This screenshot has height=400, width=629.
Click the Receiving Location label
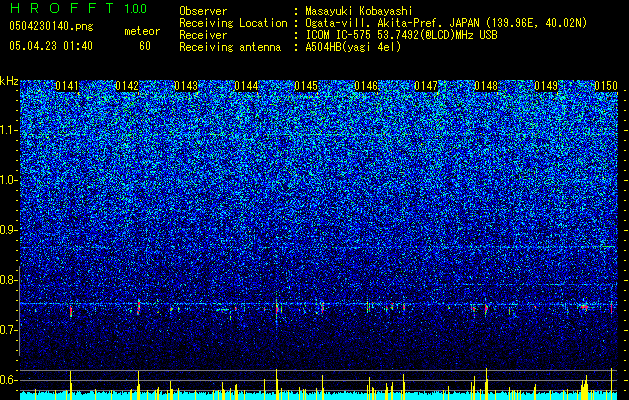(x=233, y=23)
